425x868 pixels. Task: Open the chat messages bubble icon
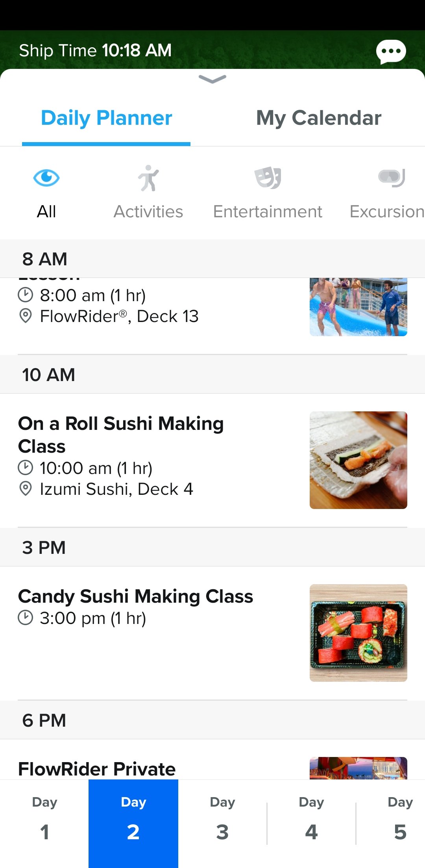pyautogui.click(x=391, y=52)
